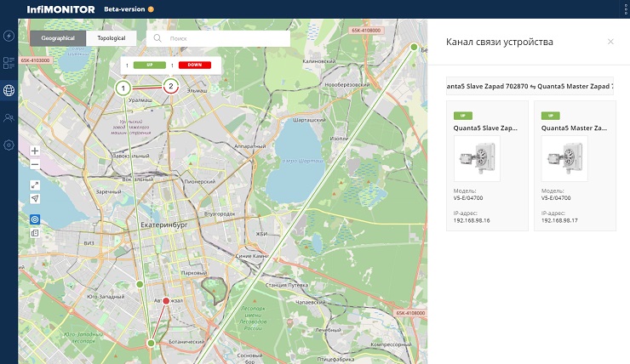630x364 pixels.
Task: Toggle the blue target circle map button
Action: [35, 219]
